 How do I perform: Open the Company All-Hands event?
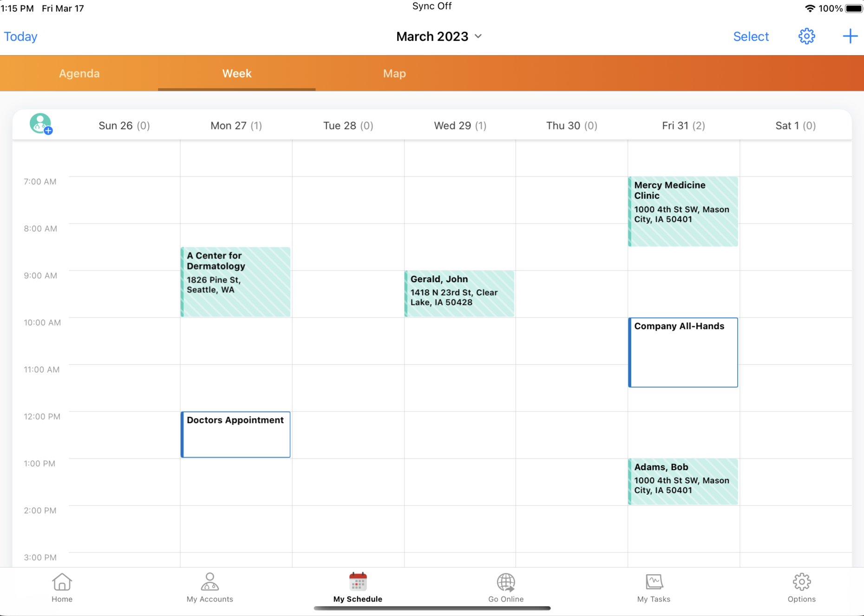point(683,352)
